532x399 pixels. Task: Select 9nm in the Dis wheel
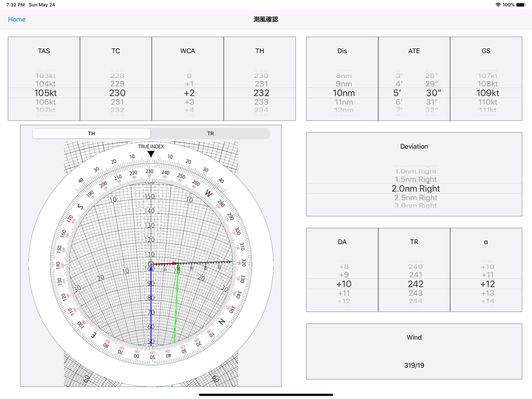point(344,84)
